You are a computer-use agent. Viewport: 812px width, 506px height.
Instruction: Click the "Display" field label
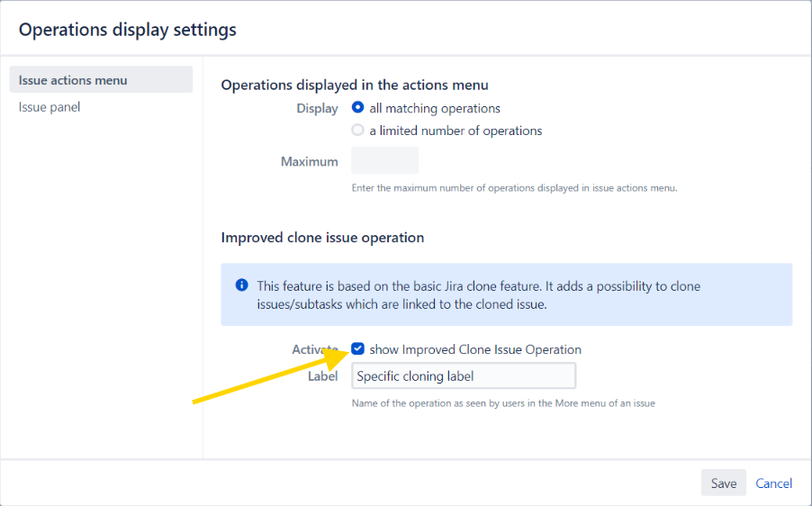(317, 108)
